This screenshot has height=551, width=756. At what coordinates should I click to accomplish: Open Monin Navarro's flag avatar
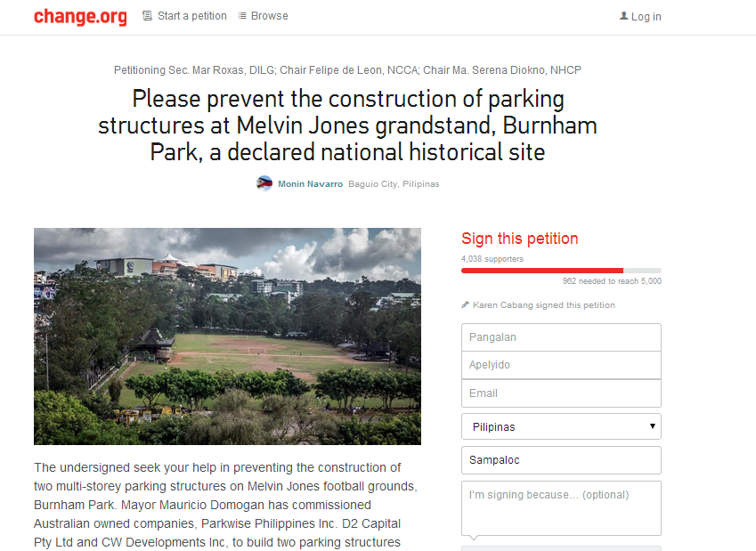[x=264, y=183]
